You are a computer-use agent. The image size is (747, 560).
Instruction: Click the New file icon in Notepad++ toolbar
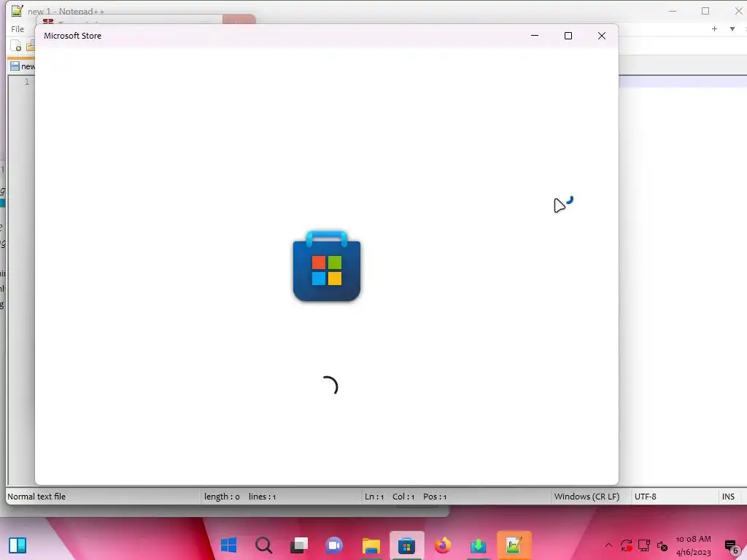click(16, 46)
